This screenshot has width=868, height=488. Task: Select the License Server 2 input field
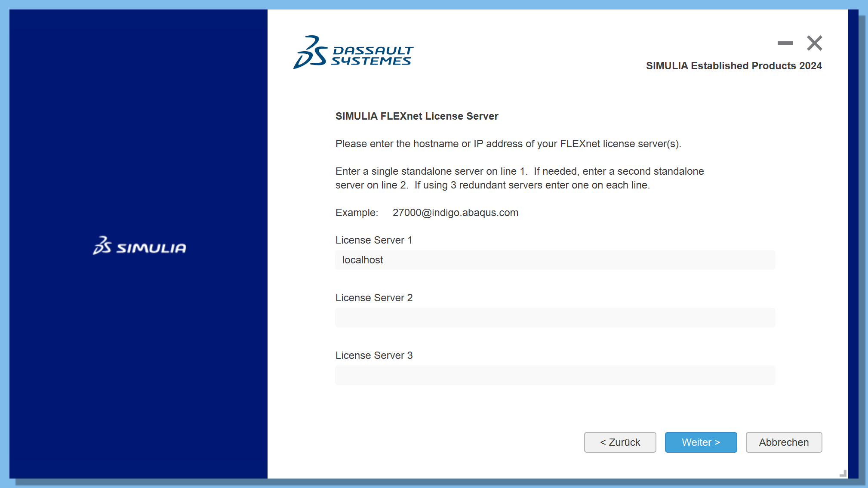pos(555,318)
